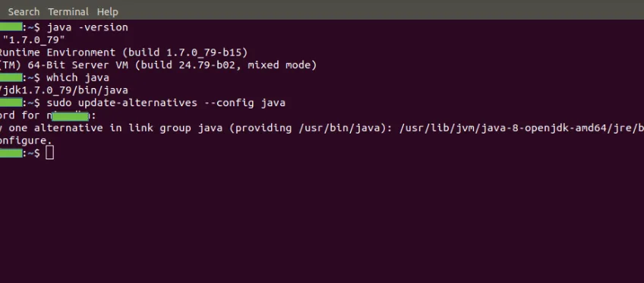Viewport: 644px width, 283px height.
Task: Click the block cursor at the last prompt
Action: [x=49, y=153]
